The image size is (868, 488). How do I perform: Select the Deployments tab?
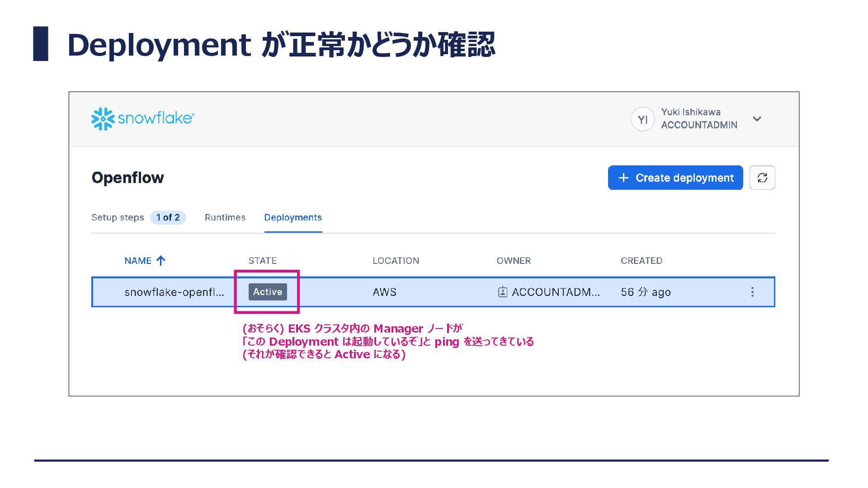[292, 217]
